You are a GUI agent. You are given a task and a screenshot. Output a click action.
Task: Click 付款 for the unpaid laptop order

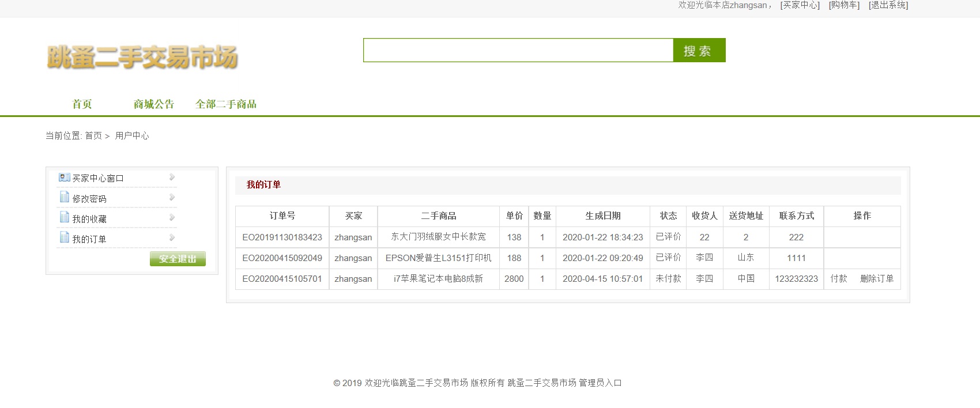(x=839, y=279)
